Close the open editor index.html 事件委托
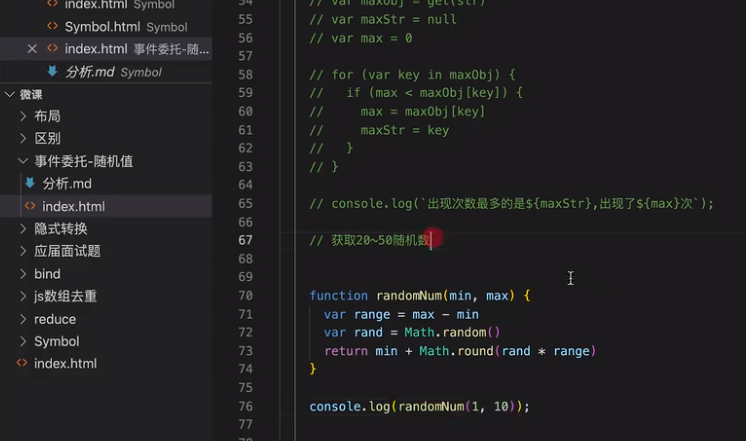The width and height of the screenshot is (746, 441). pos(32,49)
